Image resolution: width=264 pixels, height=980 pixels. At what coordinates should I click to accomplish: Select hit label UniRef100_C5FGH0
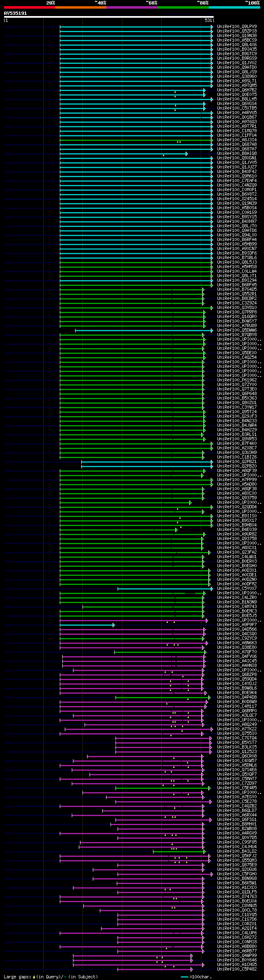(237, 874)
